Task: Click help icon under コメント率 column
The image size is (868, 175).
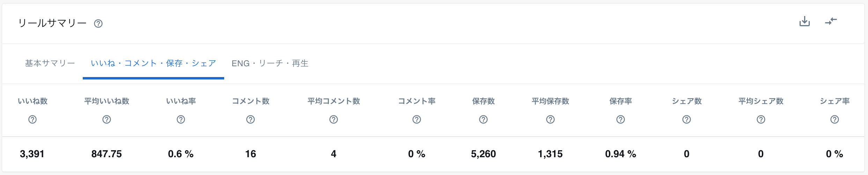Action: (417, 120)
